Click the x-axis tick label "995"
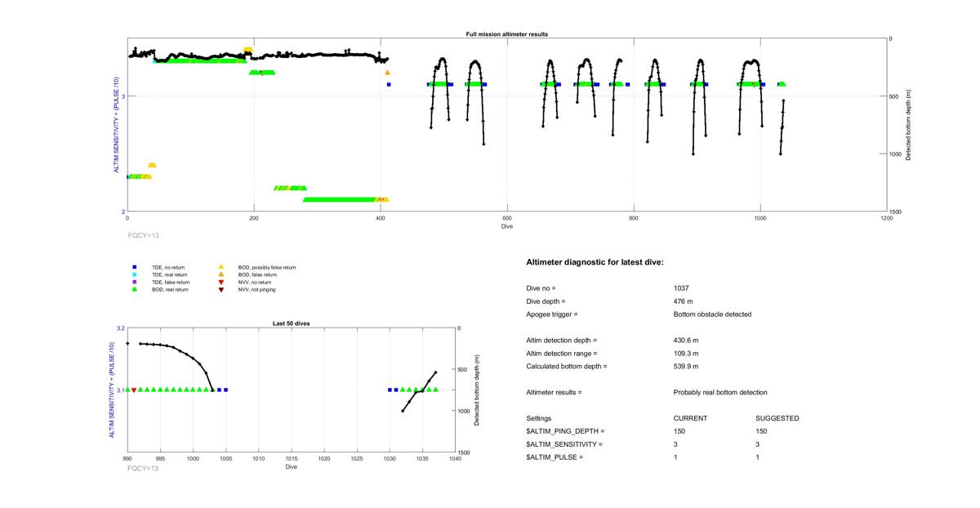The width and height of the screenshot is (980, 508). [160, 460]
